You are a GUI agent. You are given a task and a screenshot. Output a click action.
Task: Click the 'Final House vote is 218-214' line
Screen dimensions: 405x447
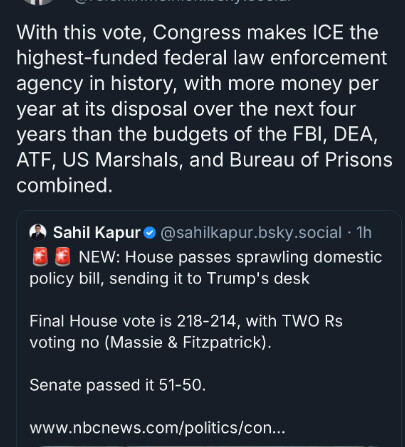(x=186, y=321)
